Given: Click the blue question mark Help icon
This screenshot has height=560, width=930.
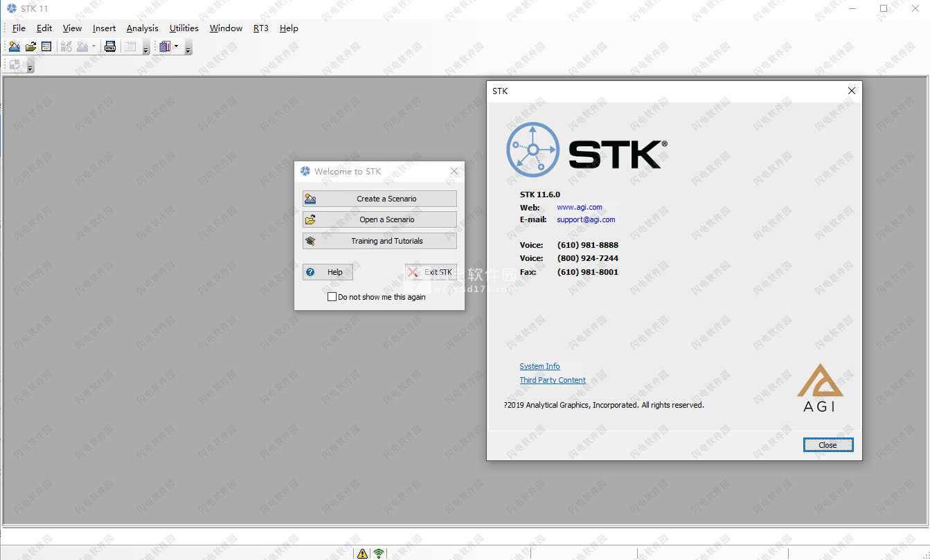Looking at the screenshot, I should [x=310, y=272].
